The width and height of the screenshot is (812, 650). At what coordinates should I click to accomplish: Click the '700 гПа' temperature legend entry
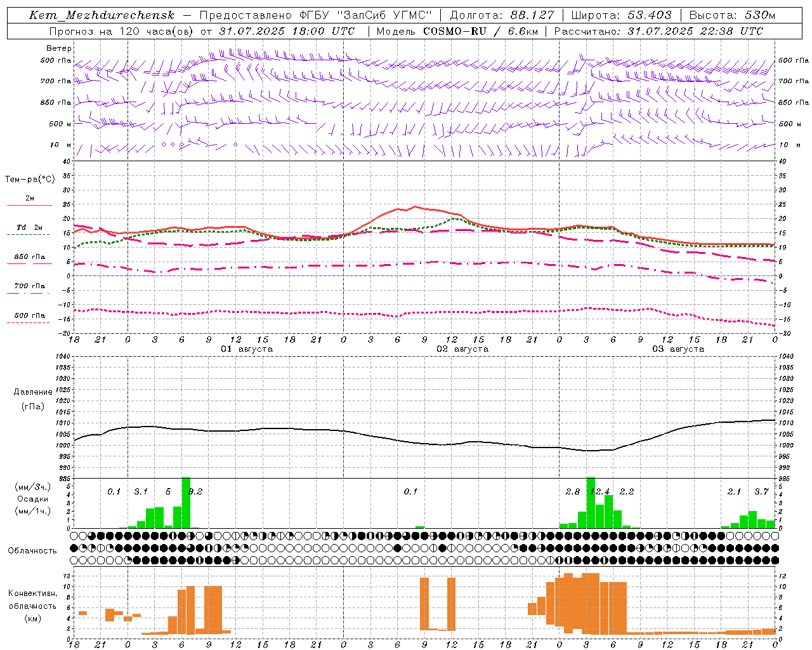coord(30,286)
